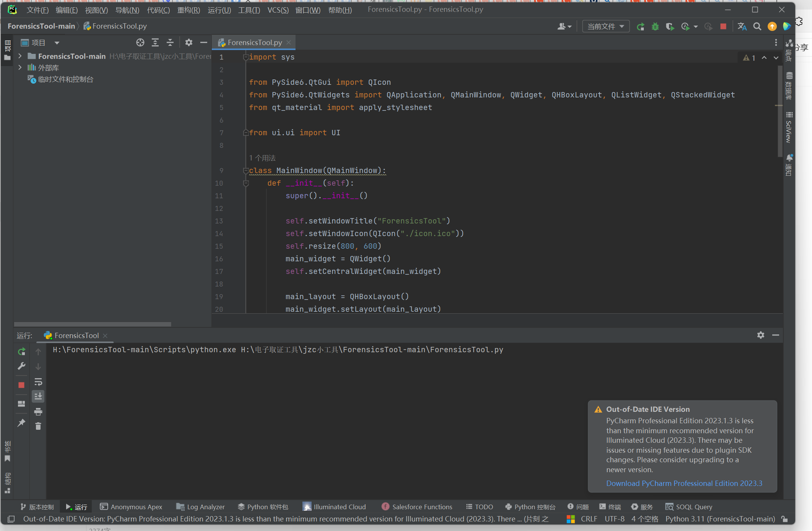
Task: Rerun ForensicsTool in the run panel
Action: pos(22,351)
